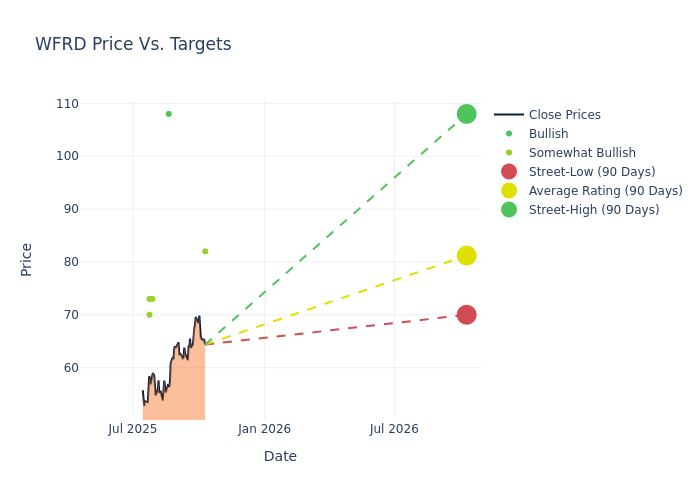Click the Price axis title
This screenshot has width=700, height=500.
pyautogui.click(x=27, y=259)
